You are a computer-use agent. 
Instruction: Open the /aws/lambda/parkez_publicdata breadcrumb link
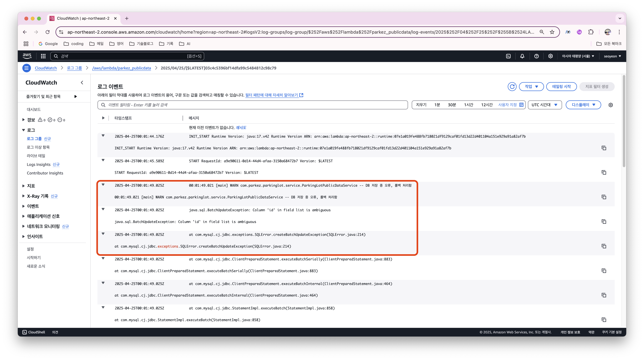coord(122,68)
